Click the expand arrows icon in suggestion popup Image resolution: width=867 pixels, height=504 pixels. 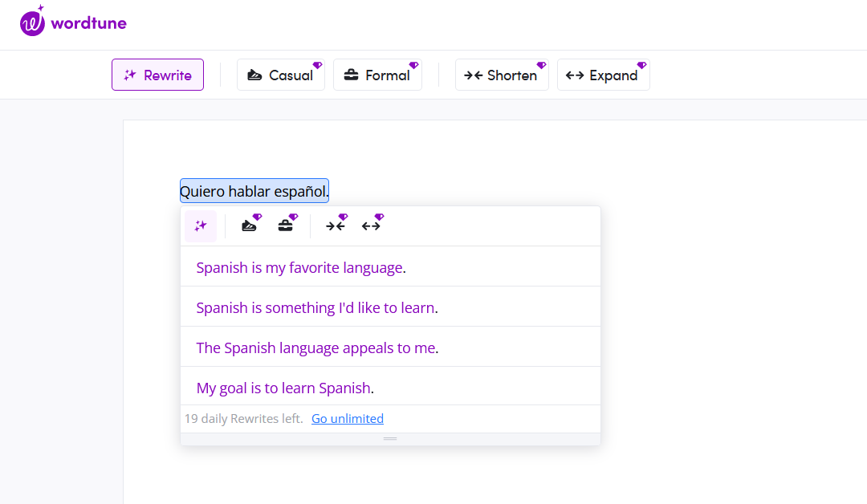pyautogui.click(x=371, y=226)
